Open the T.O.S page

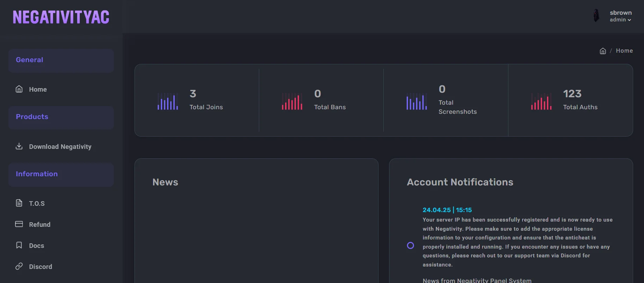[x=37, y=204]
